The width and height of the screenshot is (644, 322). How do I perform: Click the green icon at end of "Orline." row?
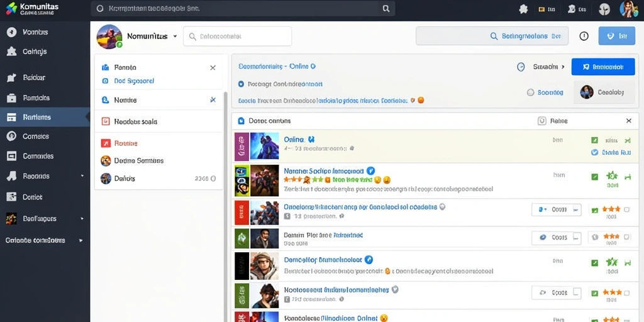627,140
